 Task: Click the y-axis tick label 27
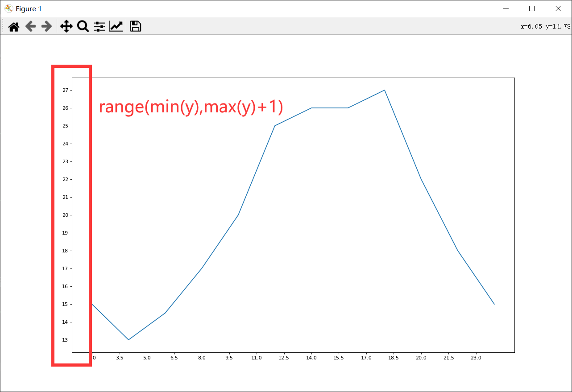[65, 90]
